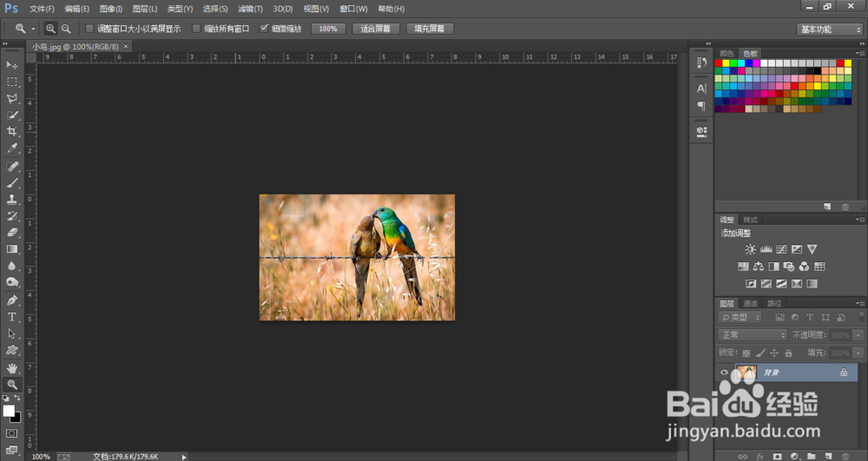This screenshot has width=868, height=461.
Task: Open the swatches panel flyout menu
Action: (860, 53)
